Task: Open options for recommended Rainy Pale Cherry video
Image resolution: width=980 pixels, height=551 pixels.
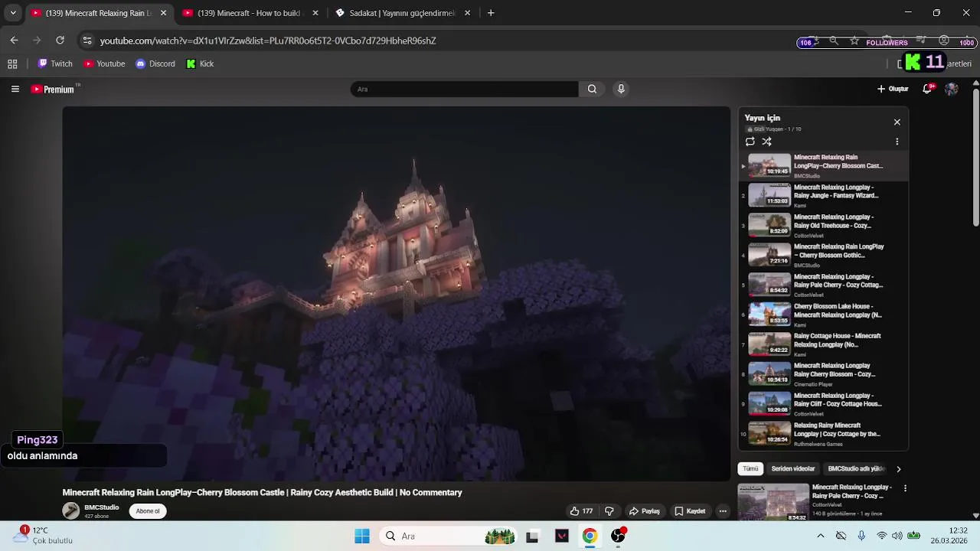Action: click(x=905, y=488)
